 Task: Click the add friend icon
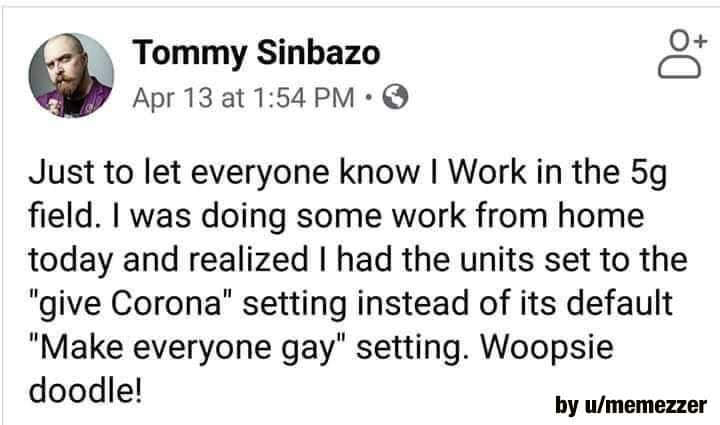[x=681, y=54]
